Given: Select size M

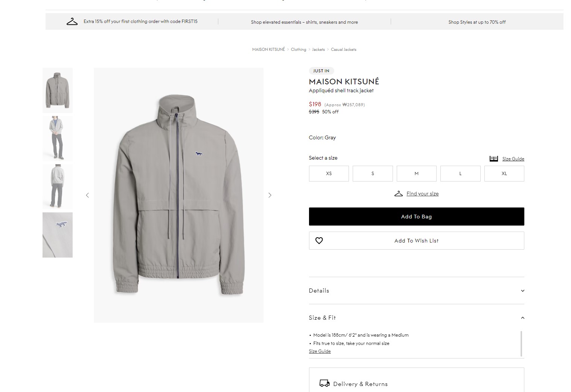Looking at the screenshot, I should (416, 174).
